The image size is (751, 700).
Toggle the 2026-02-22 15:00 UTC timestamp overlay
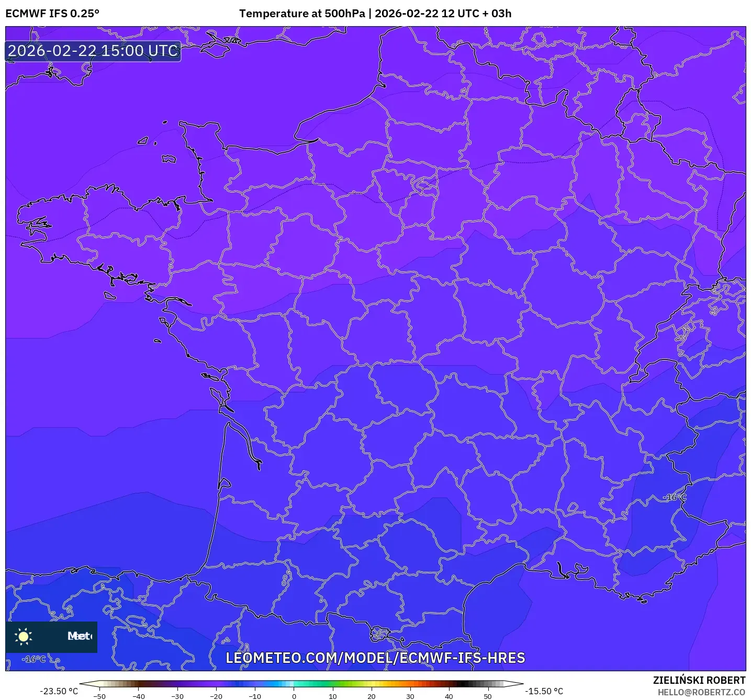tap(93, 51)
